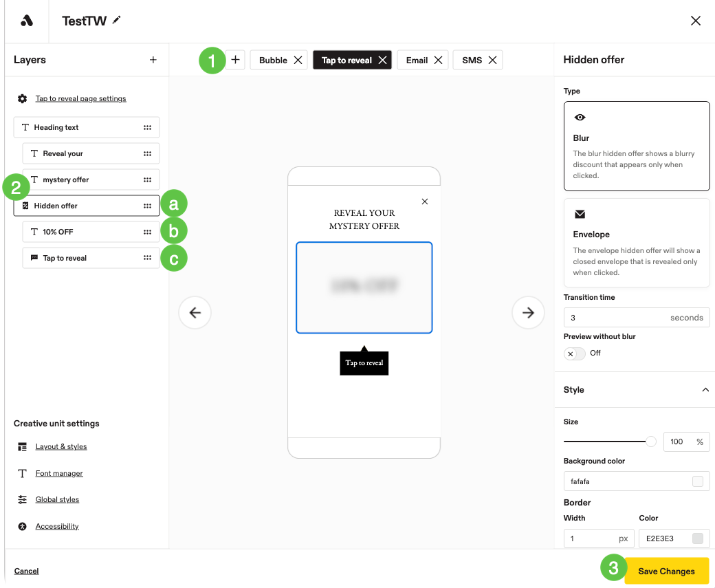The image size is (715, 588).
Task: Click the Size percent input field
Action: (686, 442)
